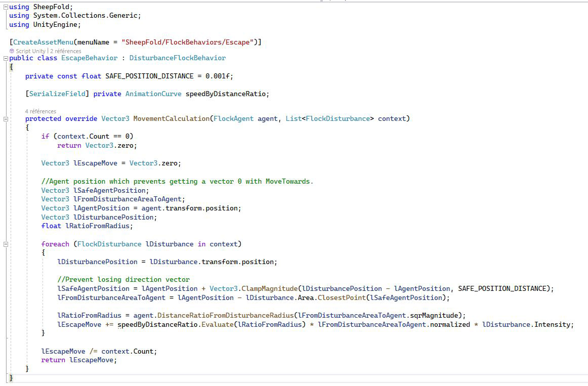Click the normalized property
Image resolution: width=588 pixels, height=386 pixels.
450,325
